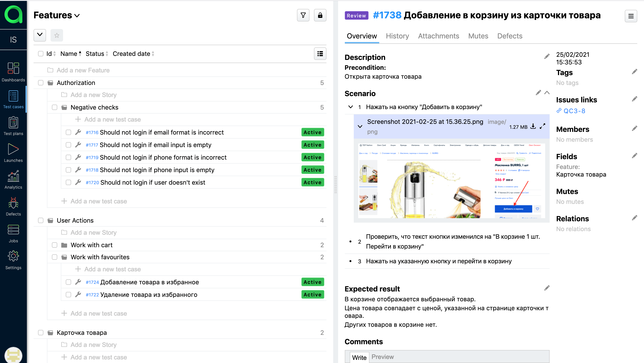Edit the Description with pencil icon

547,57
